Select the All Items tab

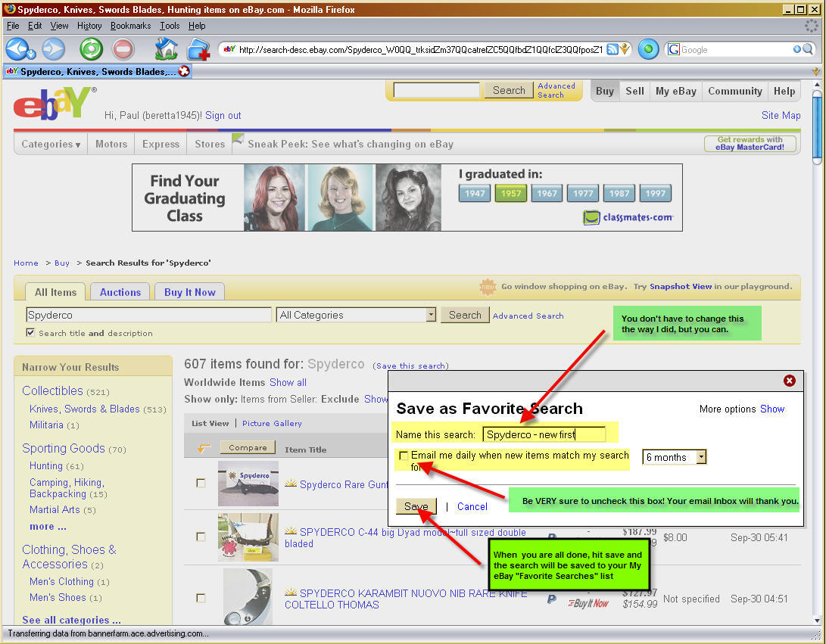[55, 292]
